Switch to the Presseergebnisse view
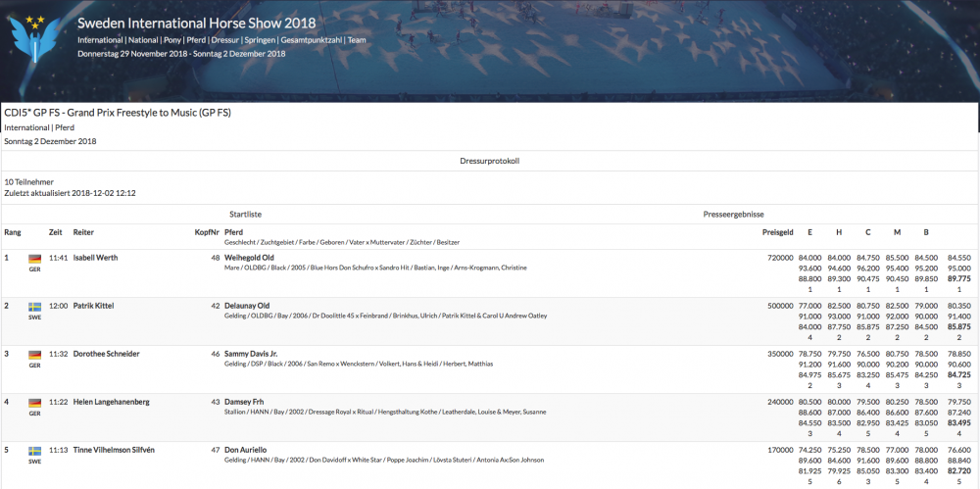 point(732,214)
